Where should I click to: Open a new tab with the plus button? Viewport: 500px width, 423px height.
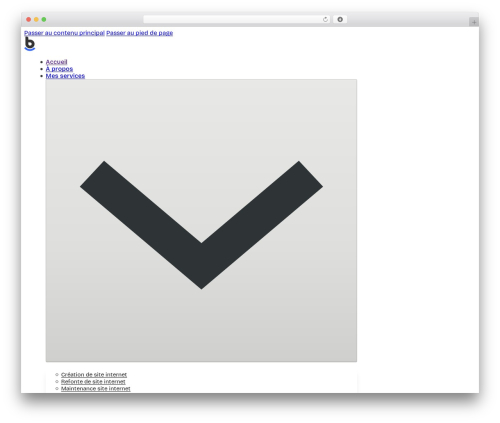tap(474, 22)
